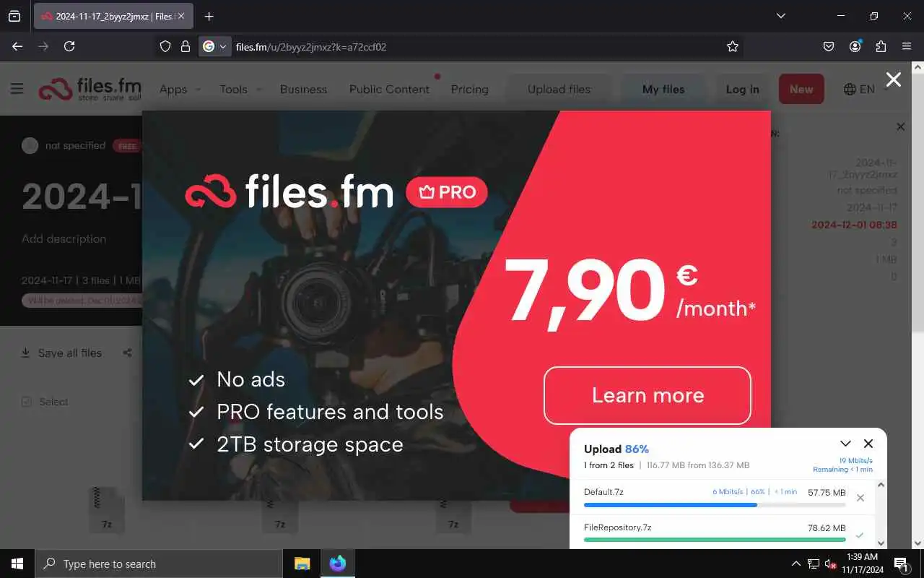The height and width of the screenshot is (578, 924).
Task: Reload the current page
Action: tap(69, 46)
